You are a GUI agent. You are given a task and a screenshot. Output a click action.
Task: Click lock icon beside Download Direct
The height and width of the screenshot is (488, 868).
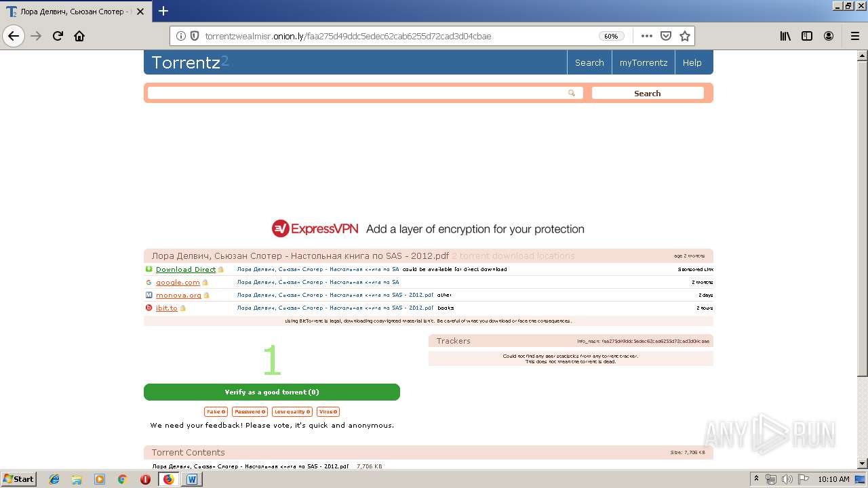(220, 269)
